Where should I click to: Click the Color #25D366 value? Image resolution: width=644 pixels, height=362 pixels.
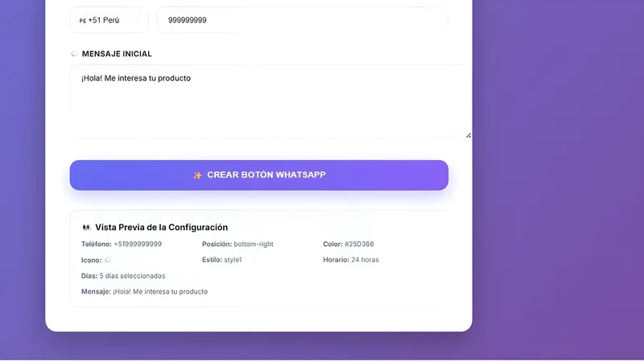click(359, 245)
